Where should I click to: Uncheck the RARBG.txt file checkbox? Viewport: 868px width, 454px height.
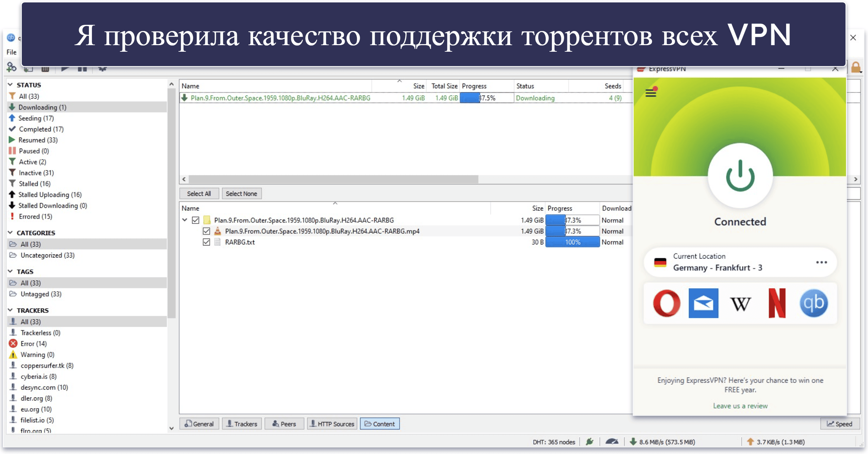pos(206,242)
